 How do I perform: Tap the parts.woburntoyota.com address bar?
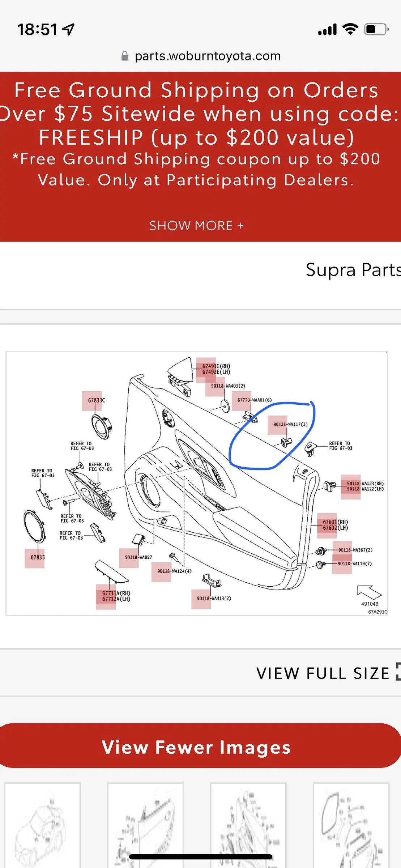(x=201, y=56)
